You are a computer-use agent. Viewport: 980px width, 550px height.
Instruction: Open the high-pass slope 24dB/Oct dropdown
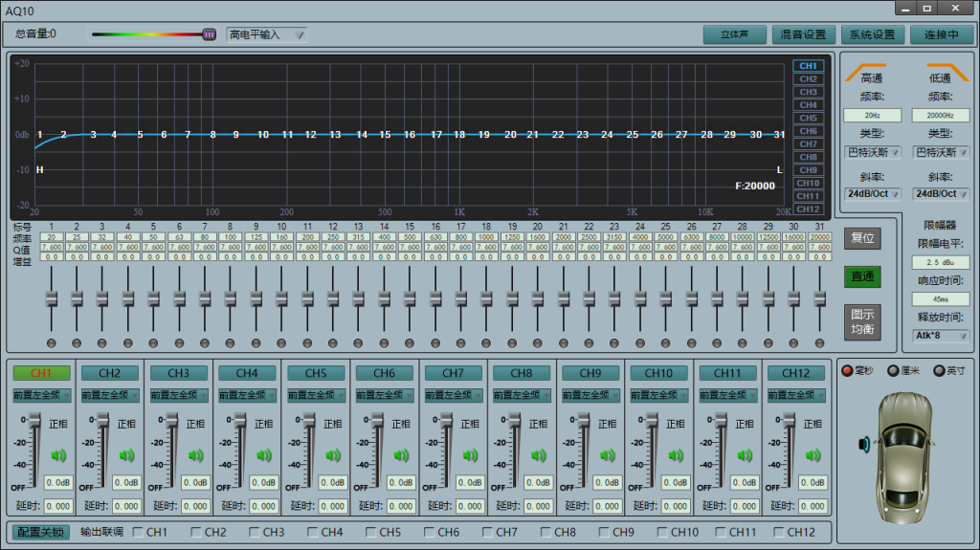(x=873, y=194)
